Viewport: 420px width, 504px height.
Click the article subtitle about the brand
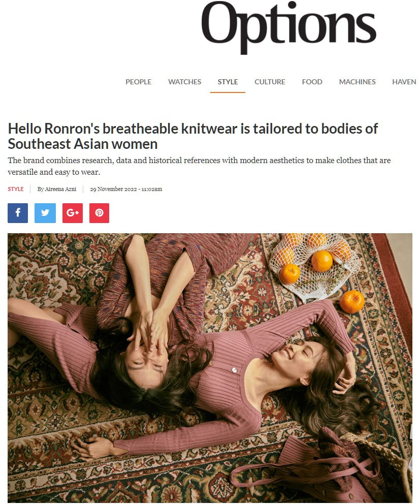pyautogui.click(x=199, y=166)
